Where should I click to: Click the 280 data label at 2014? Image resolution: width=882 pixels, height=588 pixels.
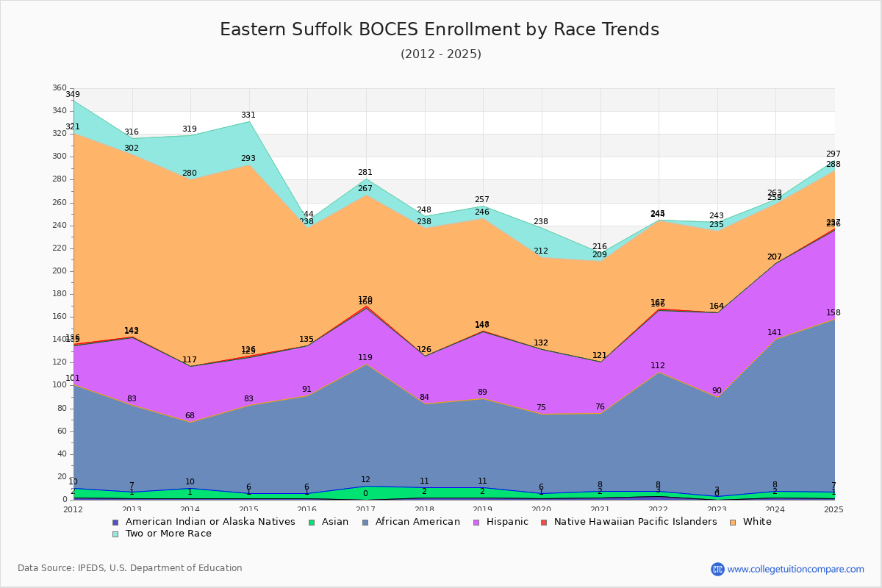(x=190, y=173)
